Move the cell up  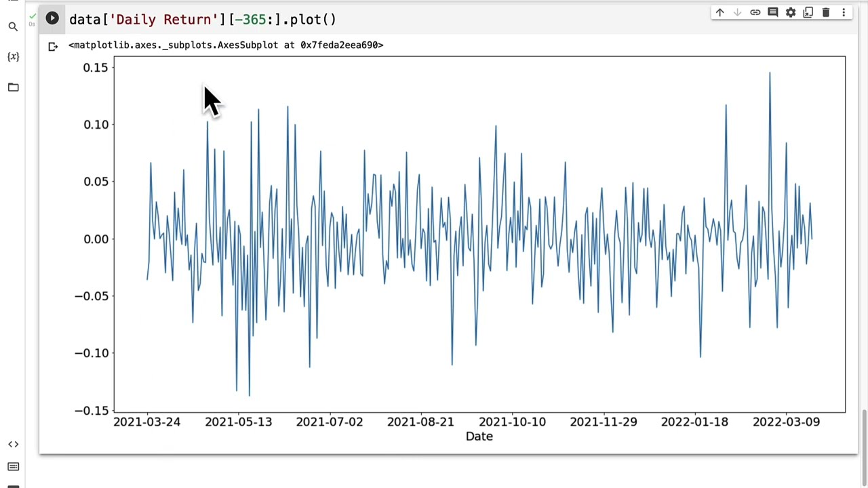[x=719, y=12]
